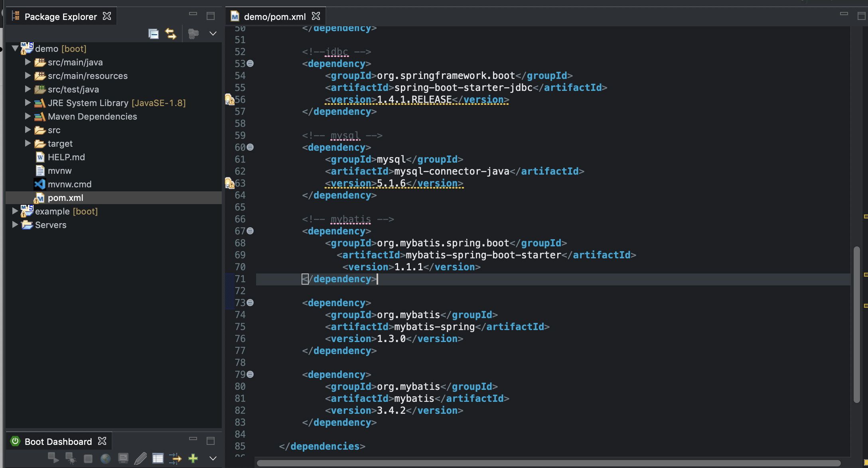
Task: Click the filter arrows icon in Boot Dashboard
Action: [x=175, y=458]
